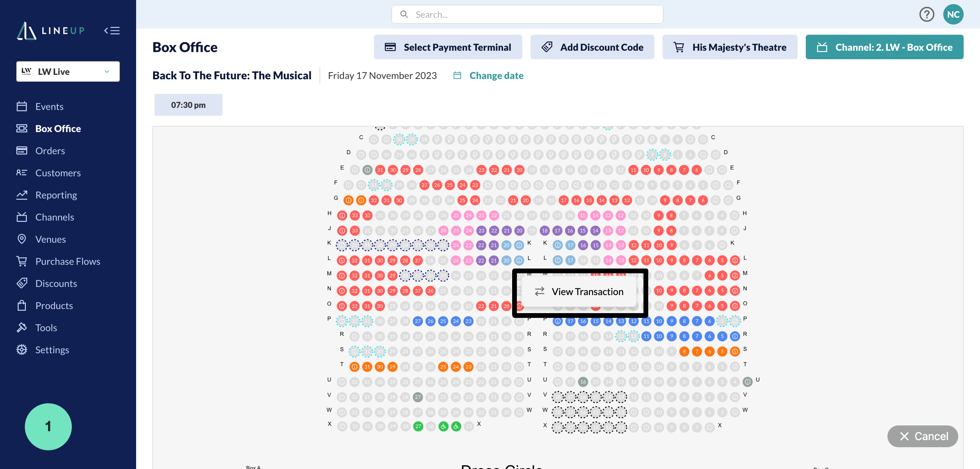The height and width of the screenshot is (469, 980).
Task: Select grey seat 16 in row U
Action: pos(583,382)
